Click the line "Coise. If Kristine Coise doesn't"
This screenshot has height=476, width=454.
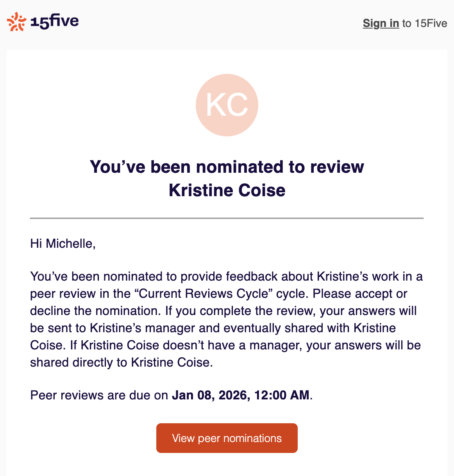coord(117,345)
